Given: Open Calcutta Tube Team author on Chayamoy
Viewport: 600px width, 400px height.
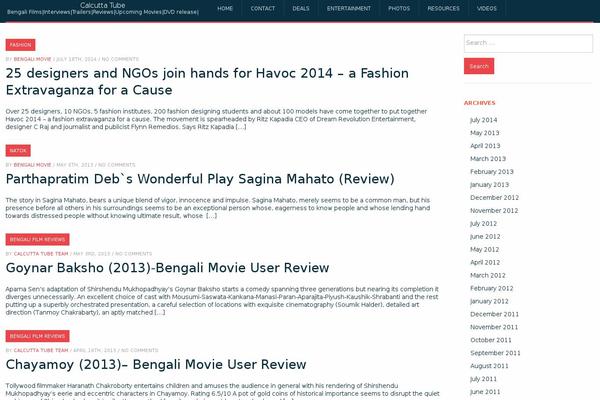Looking at the screenshot, I should click(x=41, y=350).
